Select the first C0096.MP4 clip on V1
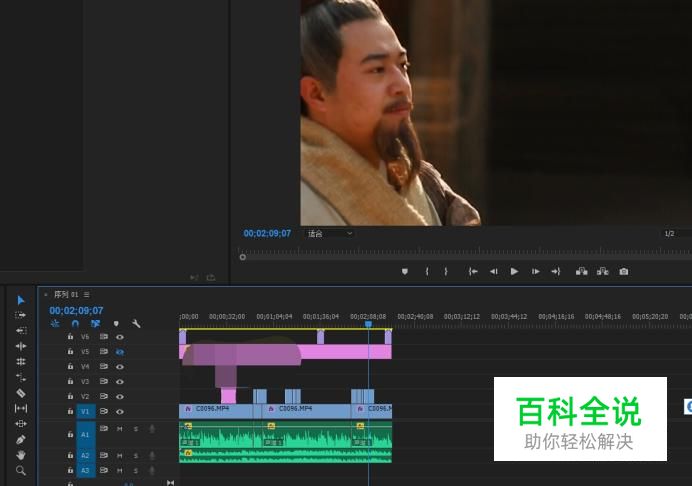 point(216,411)
